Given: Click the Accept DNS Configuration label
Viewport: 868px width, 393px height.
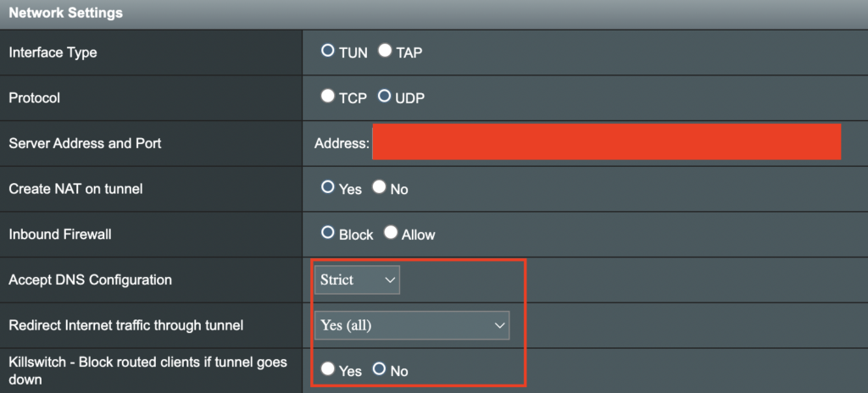Looking at the screenshot, I should pyautogui.click(x=90, y=280).
